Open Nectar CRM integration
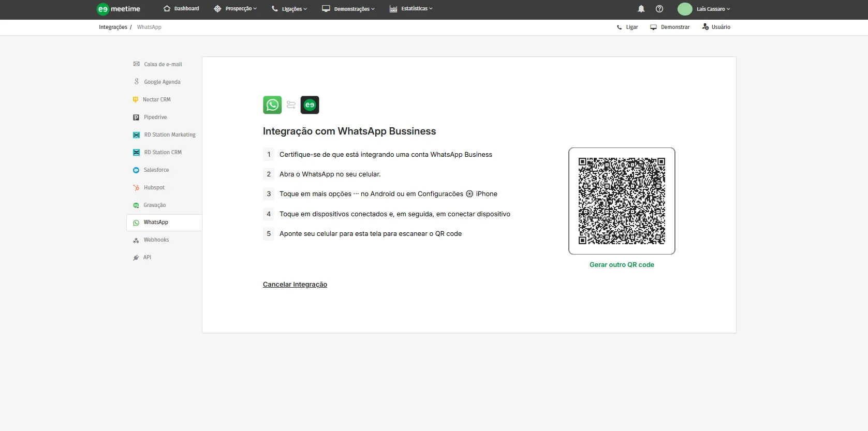The image size is (868, 431). click(x=157, y=99)
